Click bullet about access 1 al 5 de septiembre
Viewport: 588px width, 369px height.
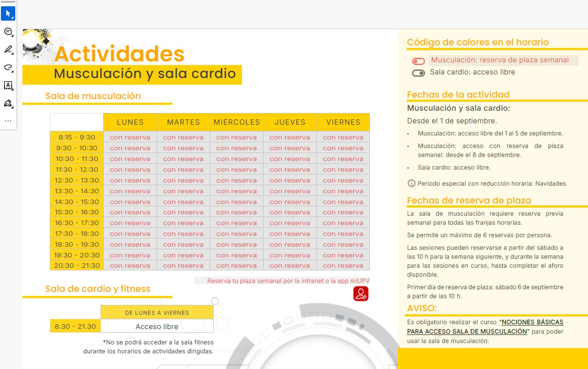pyautogui.click(x=490, y=133)
